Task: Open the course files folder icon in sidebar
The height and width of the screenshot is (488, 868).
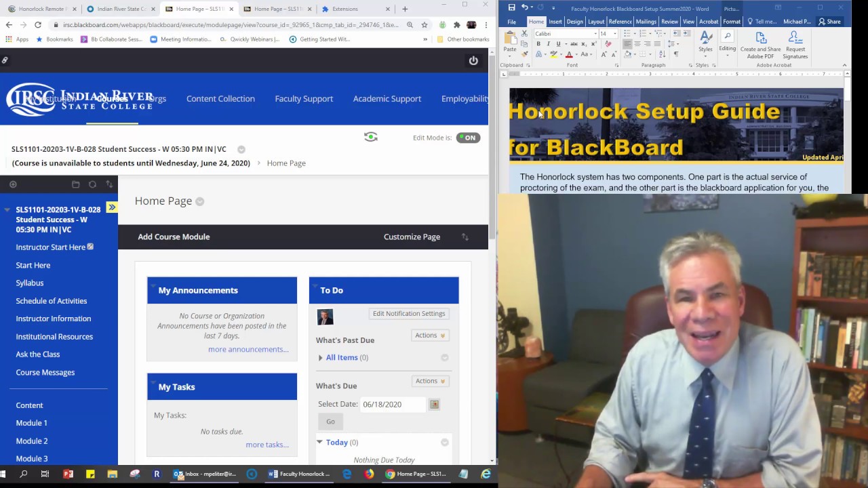Action: pos(76,184)
